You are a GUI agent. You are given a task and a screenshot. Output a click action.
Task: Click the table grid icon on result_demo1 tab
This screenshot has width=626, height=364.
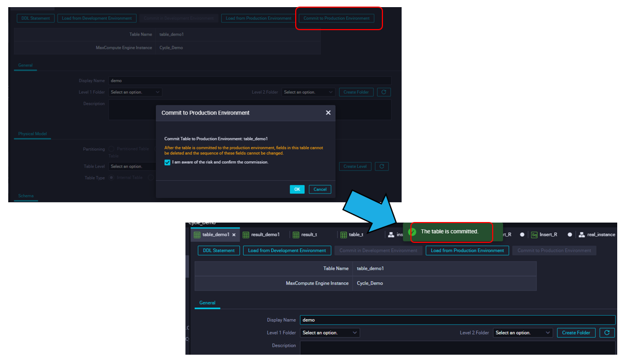[246, 235]
